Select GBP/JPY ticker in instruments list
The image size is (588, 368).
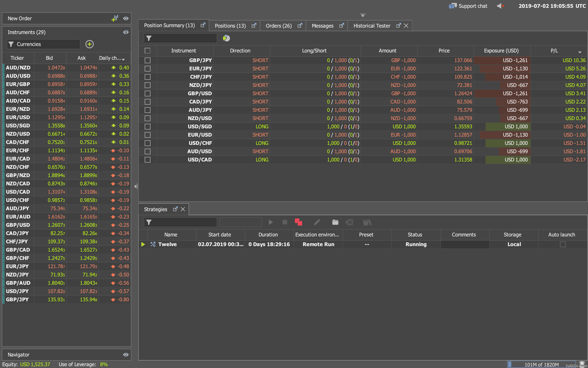(17, 299)
